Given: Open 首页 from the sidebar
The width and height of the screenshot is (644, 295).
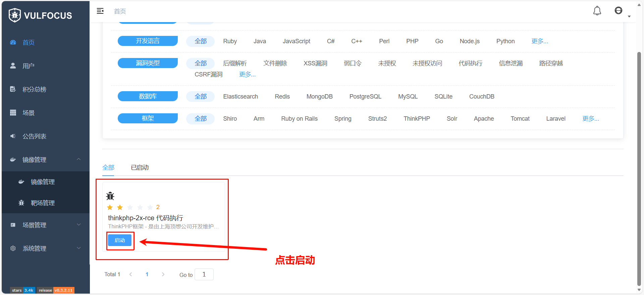Looking at the screenshot, I should (x=29, y=43).
